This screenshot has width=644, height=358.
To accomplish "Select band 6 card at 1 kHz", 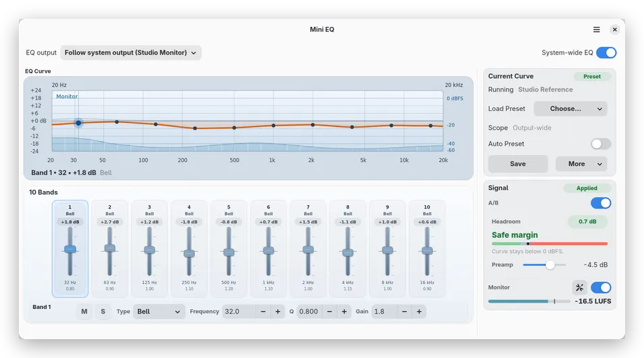I will point(269,248).
